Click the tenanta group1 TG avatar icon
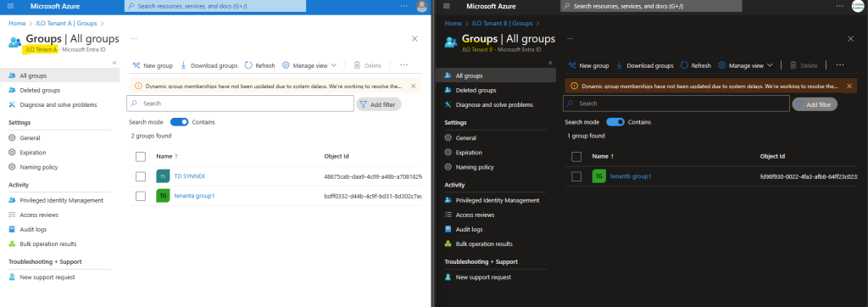This screenshot has width=868, height=307. (x=163, y=196)
